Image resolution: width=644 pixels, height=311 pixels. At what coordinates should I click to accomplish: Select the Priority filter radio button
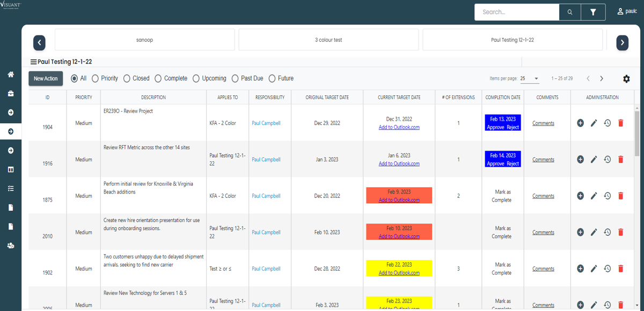(95, 78)
